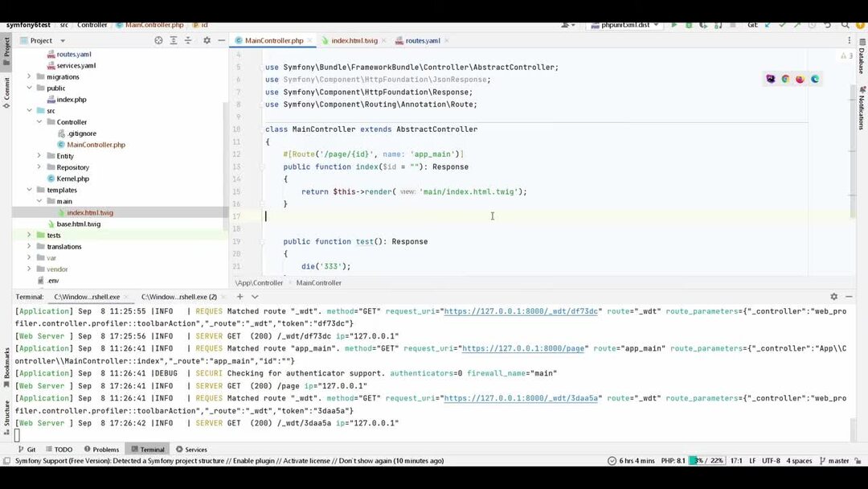Screen dimensions: 868x489
Task: Click UTF-8 encoding in status bar
Action: pos(771,461)
